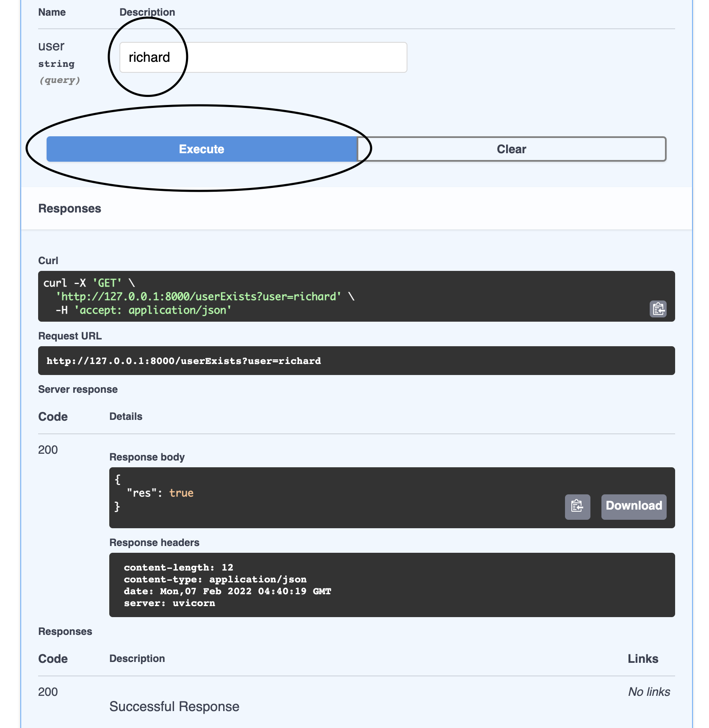Click the Successful Response description
Screen dimensions: 709x728
(x=174, y=706)
